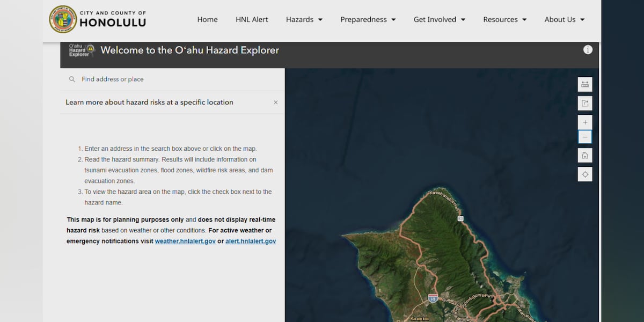
Task: Open the alert.hnlalert.gov link
Action: coord(251,241)
